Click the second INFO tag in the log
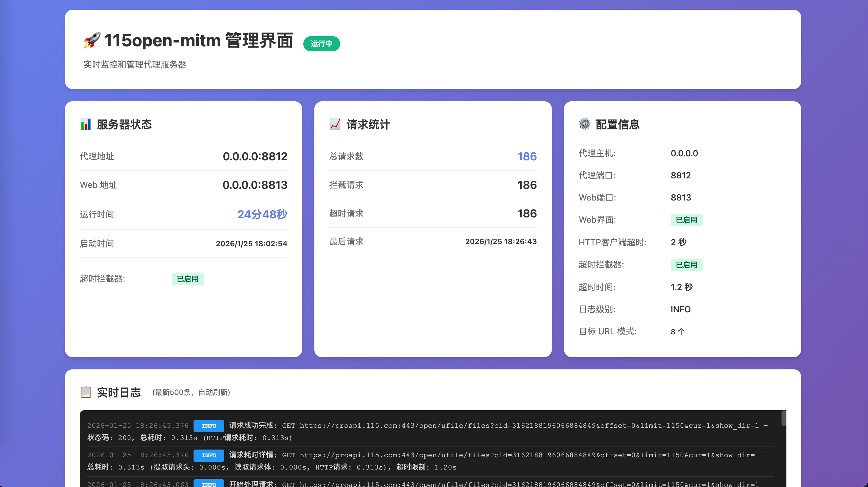This screenshot has height=487, width=868. pyautogui.click(x=209, y=455)
